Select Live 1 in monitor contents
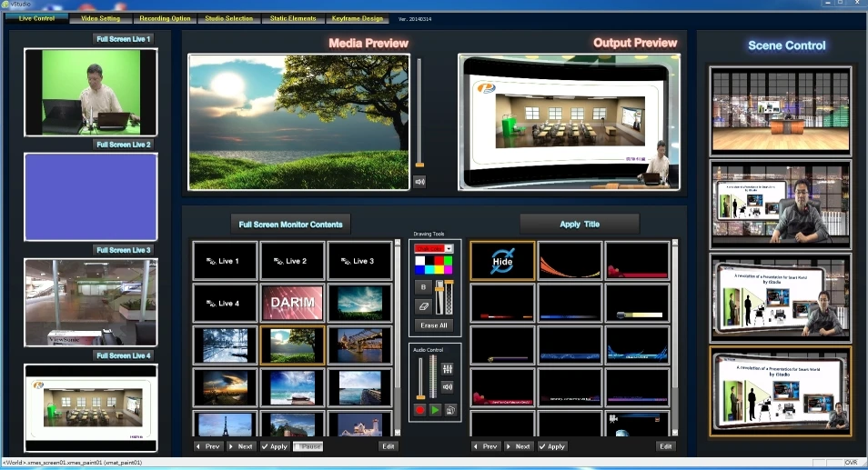This screenshot has width=868, height=470. coord(225,260)
